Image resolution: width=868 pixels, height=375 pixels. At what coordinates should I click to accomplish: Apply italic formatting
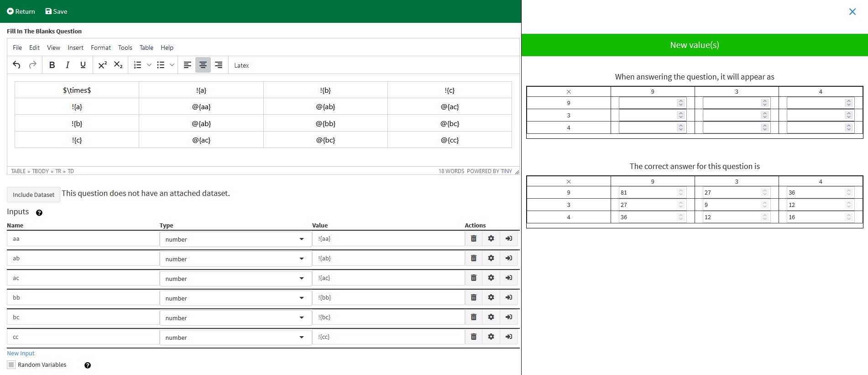tap(68, 65)
